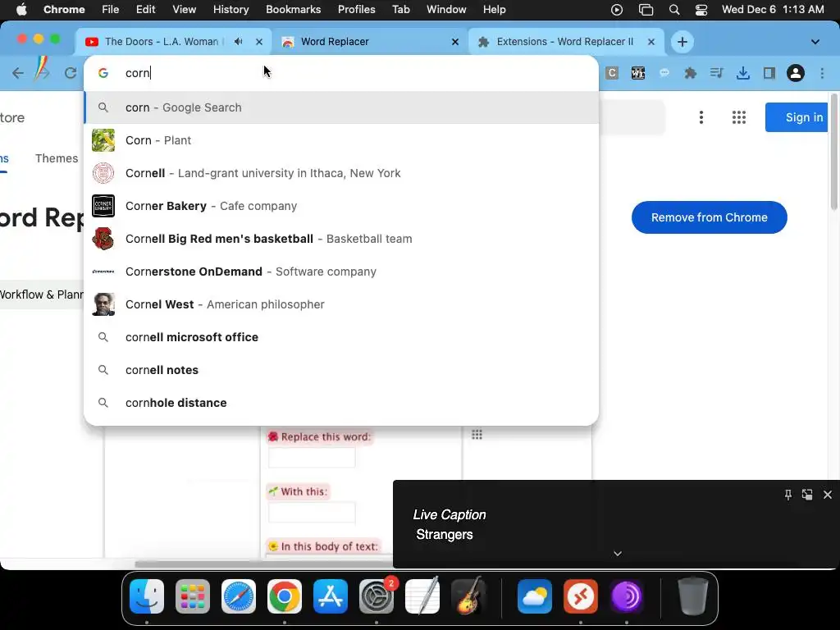The width and height of the screenshot is (840, 630).
Task: Open the Bookmarks menu
Action: [x=293, y=10]
